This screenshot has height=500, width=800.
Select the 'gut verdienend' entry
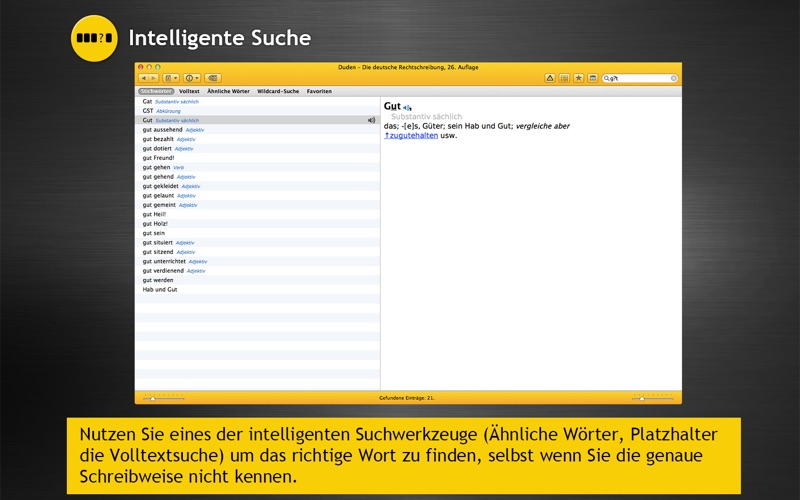[258, 271]
